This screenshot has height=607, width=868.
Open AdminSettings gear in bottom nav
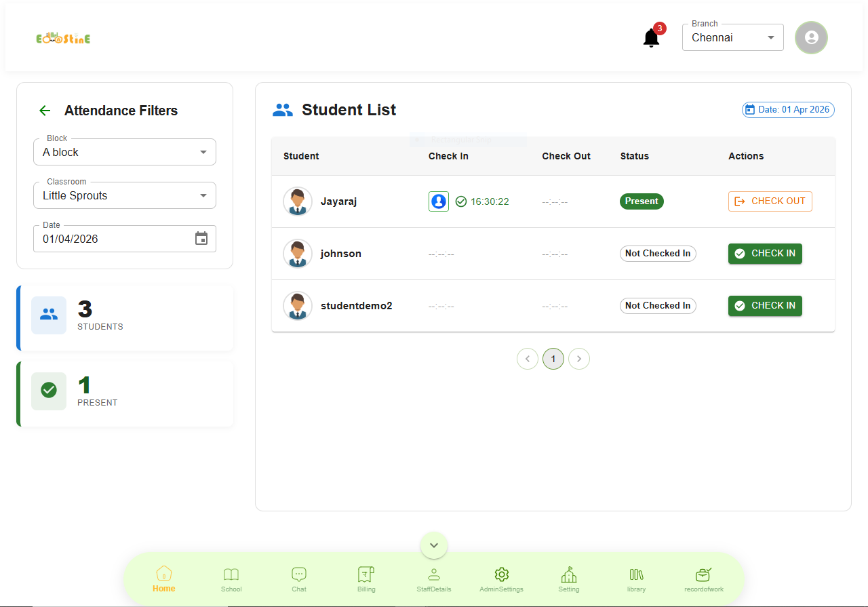501,580
